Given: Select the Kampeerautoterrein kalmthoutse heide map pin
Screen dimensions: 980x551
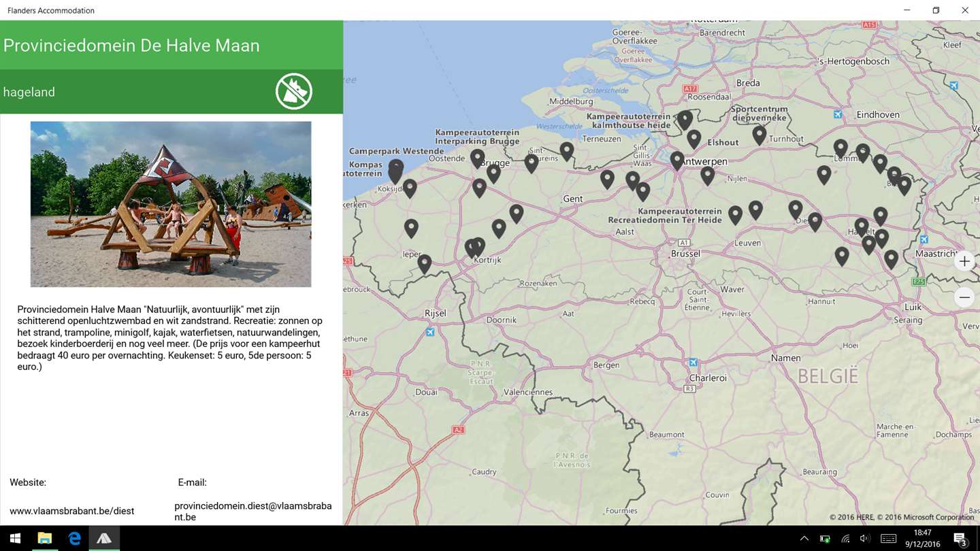Looking at the screenshot, I should pyautogui.click(x=685, y=120).
